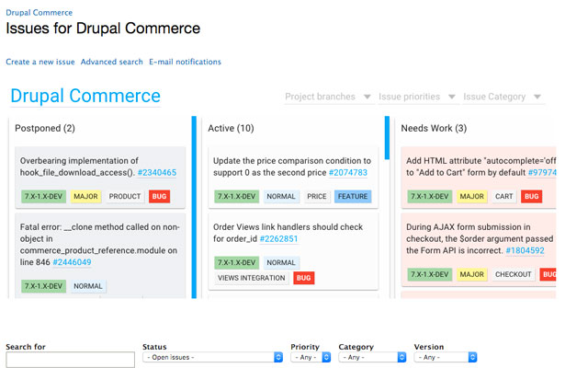The image size is (588, 368).
Task: Click NORMAL tag on Order Views card
Action: click(x=281, y=262)
